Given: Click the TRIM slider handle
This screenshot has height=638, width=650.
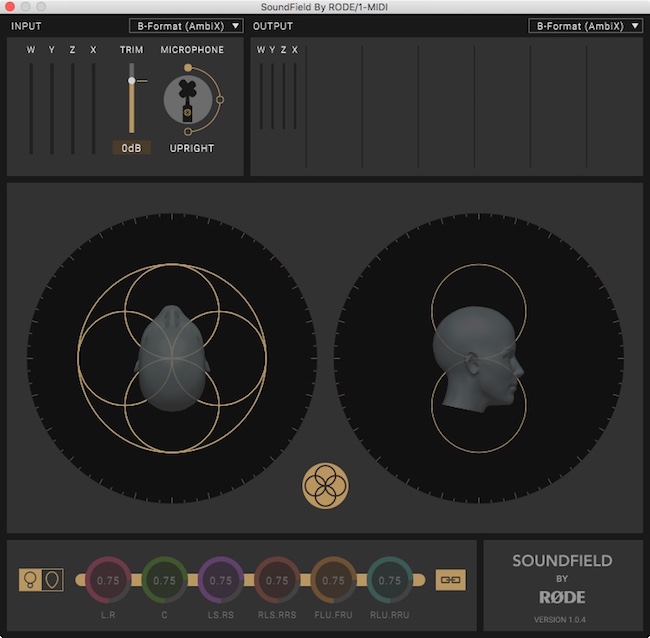Looking at the screenshot, I should (131, 80).
